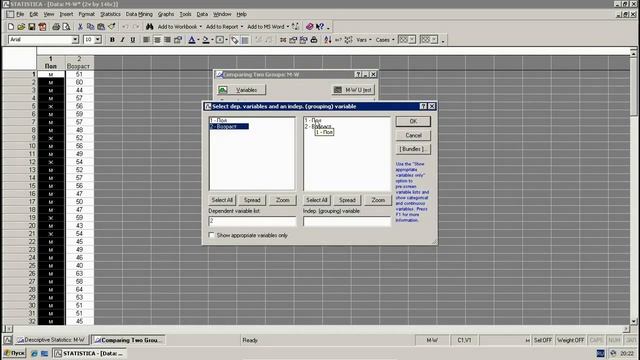Click OK in the variable selection dialog
Image resolution: width=640 pixels, height=360 pixels.
tap(413, 121)
